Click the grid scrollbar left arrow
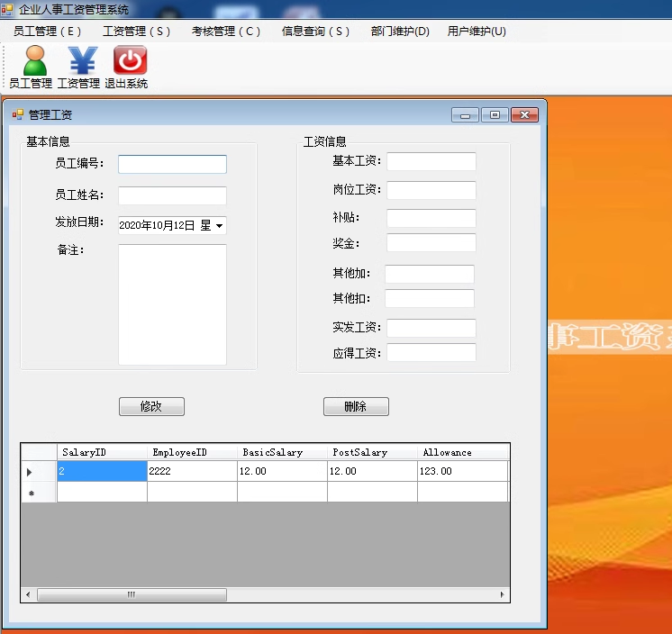672x634 pixels. [x=28, y=594]
